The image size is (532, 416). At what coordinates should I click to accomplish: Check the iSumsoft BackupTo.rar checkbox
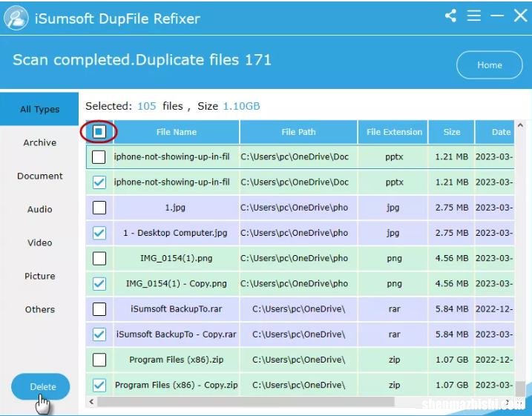(x=99, y=309)
